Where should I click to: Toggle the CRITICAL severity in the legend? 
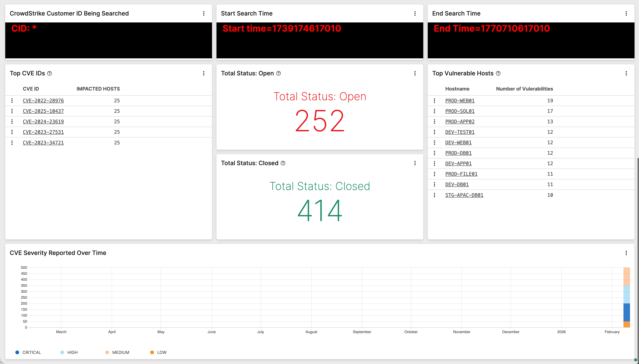click(17, 352)
